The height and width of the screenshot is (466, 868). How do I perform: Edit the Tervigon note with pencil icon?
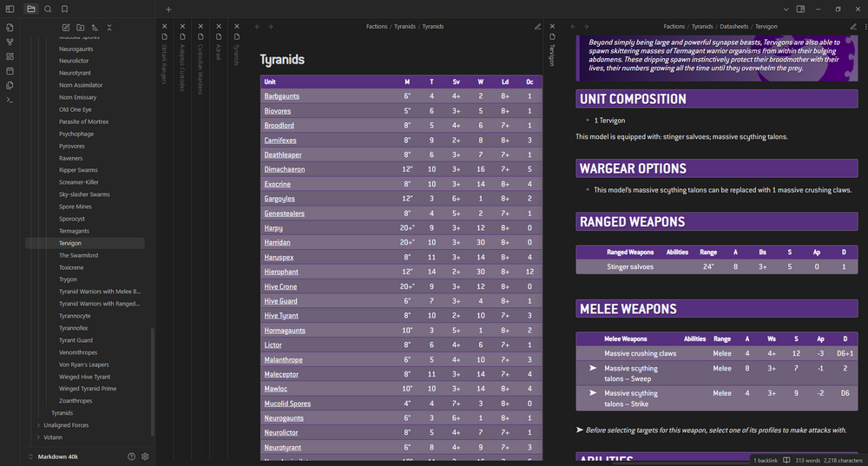pyautogui.click(x=853, y=27)
